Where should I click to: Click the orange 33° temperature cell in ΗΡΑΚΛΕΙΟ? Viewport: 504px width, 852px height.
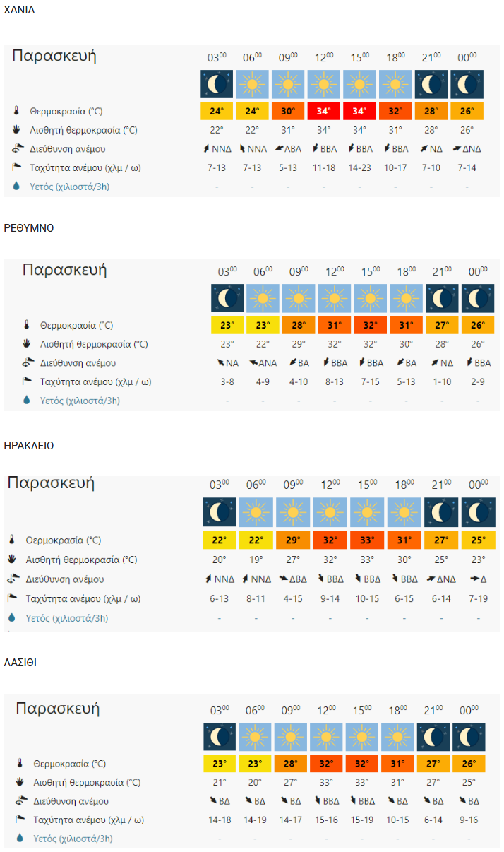tap(367, 540)
